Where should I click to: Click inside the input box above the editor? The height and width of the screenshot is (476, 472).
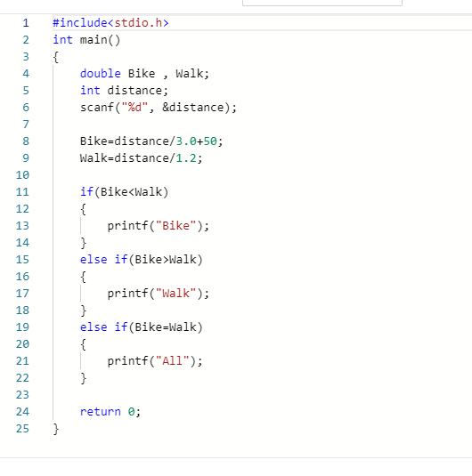click(x=322, y=3)
